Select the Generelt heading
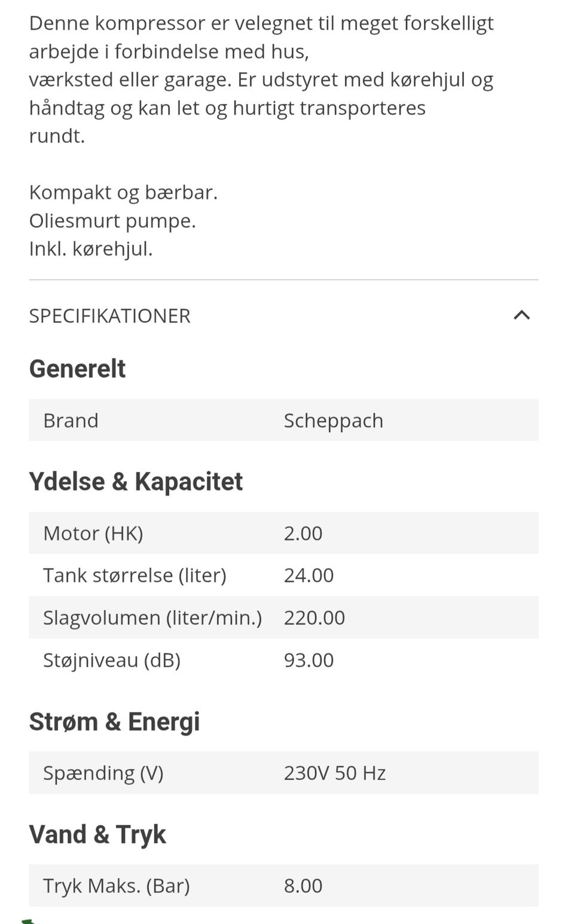574x924 pixels. (x=77, y=369)
